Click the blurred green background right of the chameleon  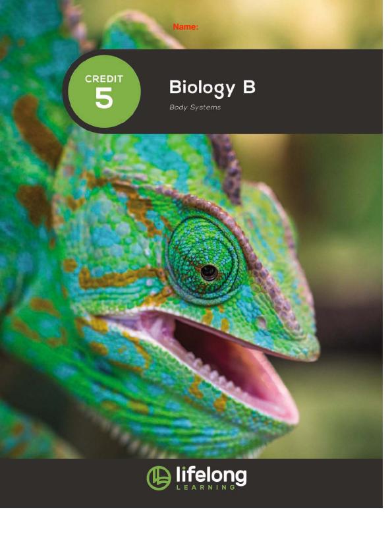340,248
